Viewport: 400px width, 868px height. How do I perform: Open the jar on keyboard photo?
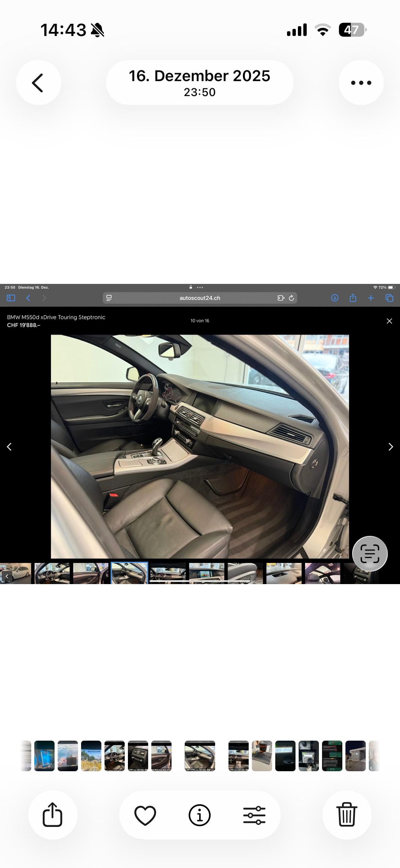(262, 756)
